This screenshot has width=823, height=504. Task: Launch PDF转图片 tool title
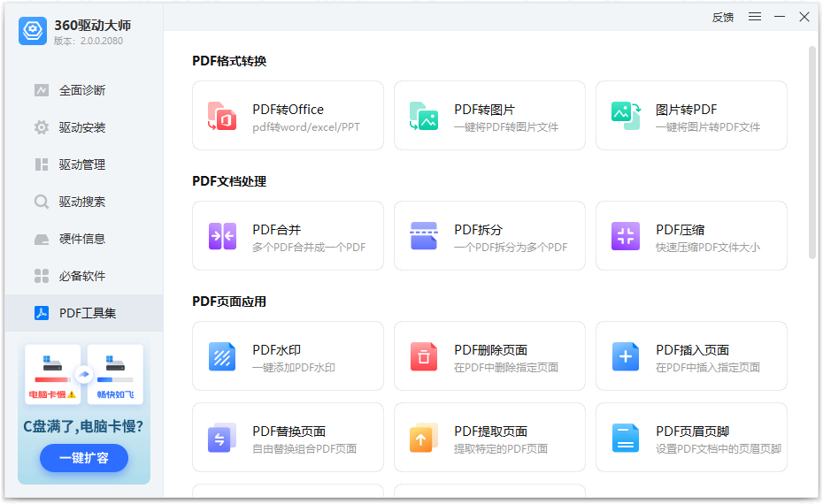484,110
